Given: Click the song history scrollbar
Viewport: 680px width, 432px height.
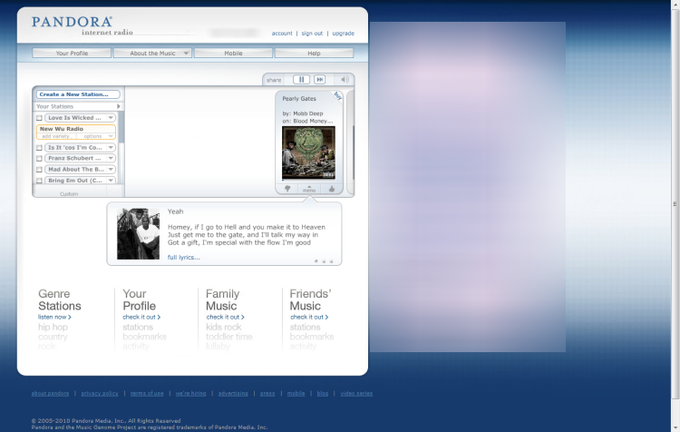Looking at the screenshot, I should pyautogui.click(x=353, y=152).
